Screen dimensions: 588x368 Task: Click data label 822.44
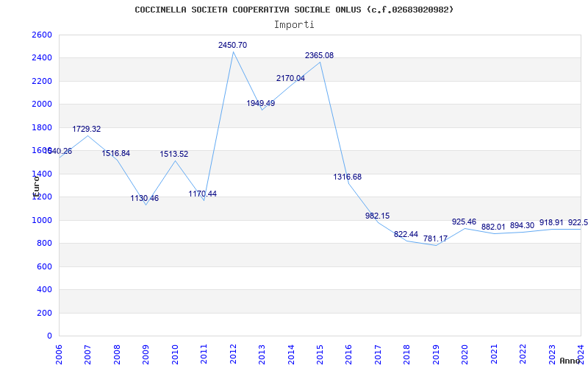pos(406,234)
